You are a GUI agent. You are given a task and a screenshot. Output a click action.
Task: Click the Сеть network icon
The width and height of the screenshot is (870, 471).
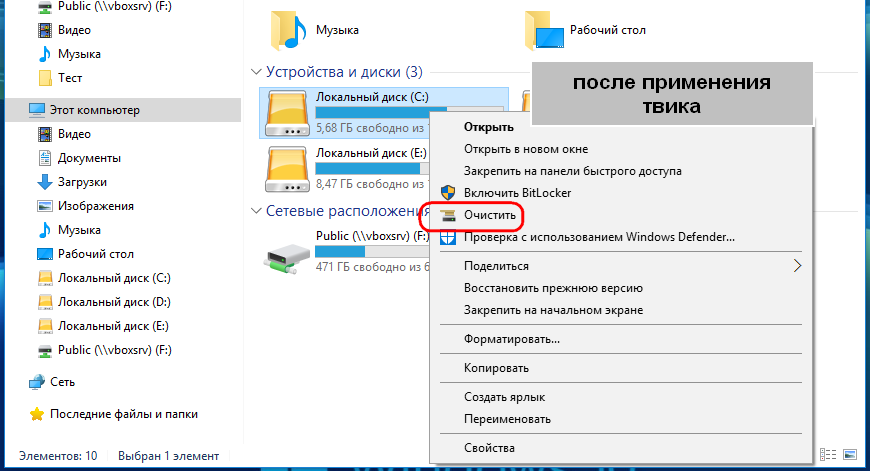(37, 382)
